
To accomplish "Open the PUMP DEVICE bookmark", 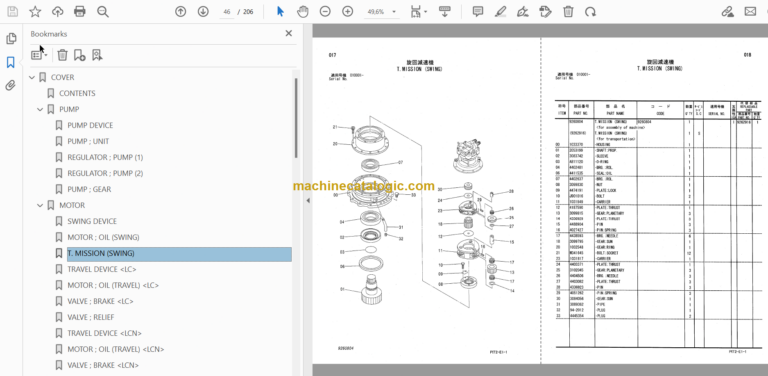I will click(90, 125).
